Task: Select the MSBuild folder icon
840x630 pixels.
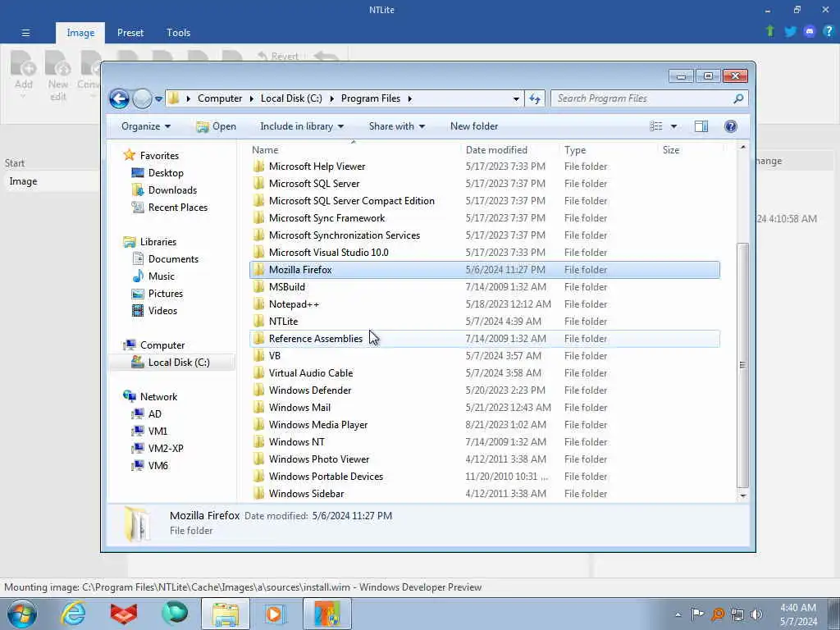Action: coord(258,286)
